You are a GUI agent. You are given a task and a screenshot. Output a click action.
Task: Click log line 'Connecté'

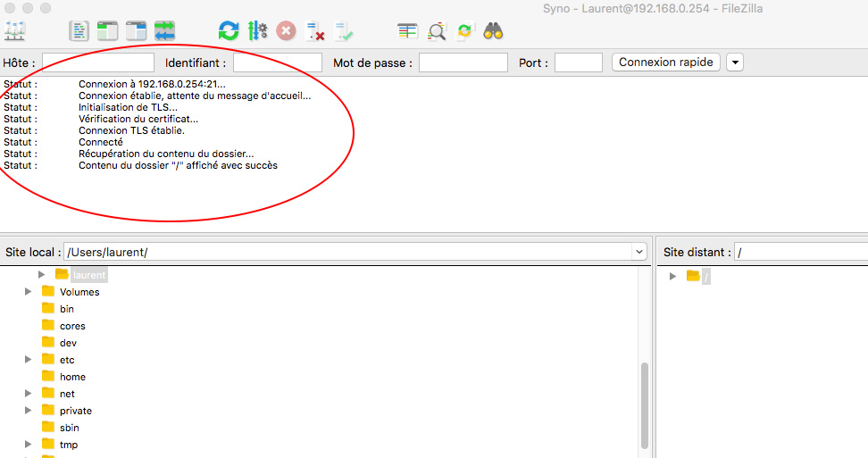pyautogui.click(x=100, y=142)
